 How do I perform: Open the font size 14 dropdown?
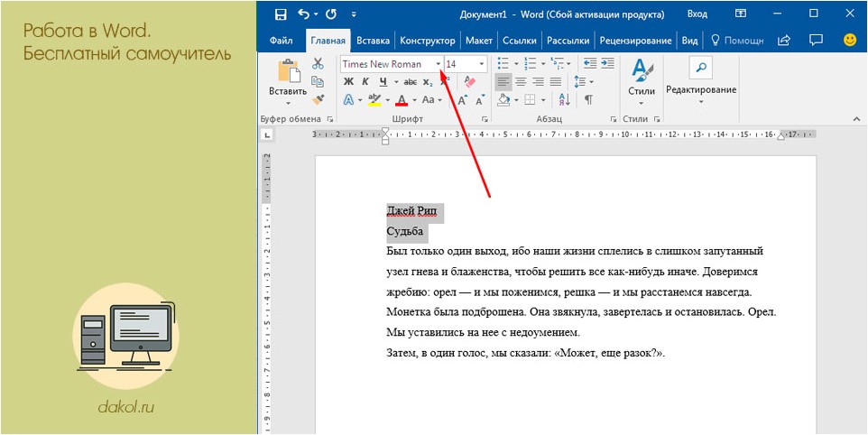coord(481,64)
